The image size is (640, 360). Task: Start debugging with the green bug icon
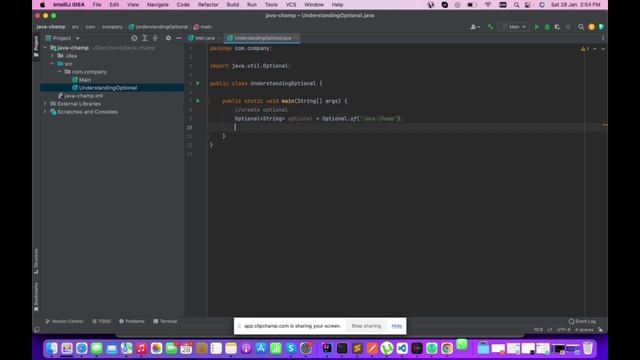(x=547, y=27)
